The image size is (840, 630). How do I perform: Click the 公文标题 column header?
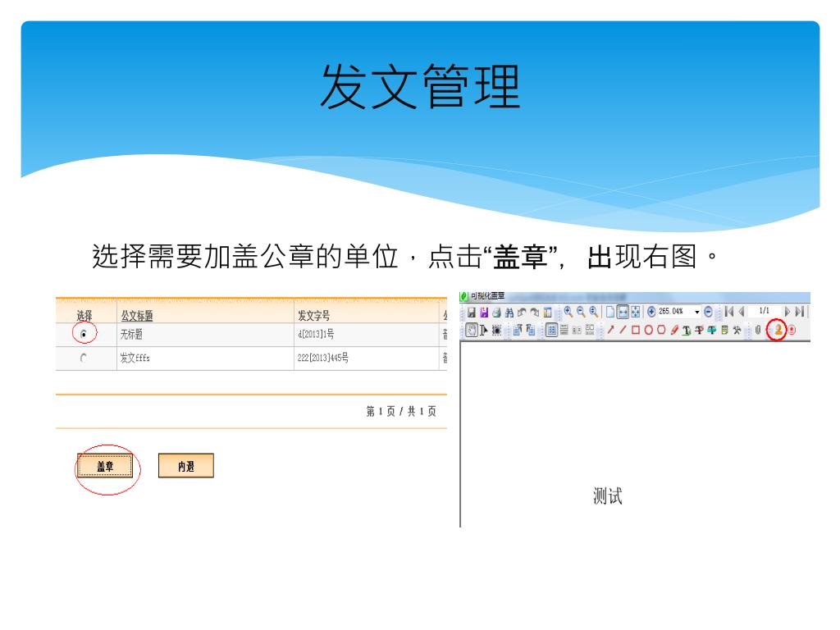click(x=137, y=316)
